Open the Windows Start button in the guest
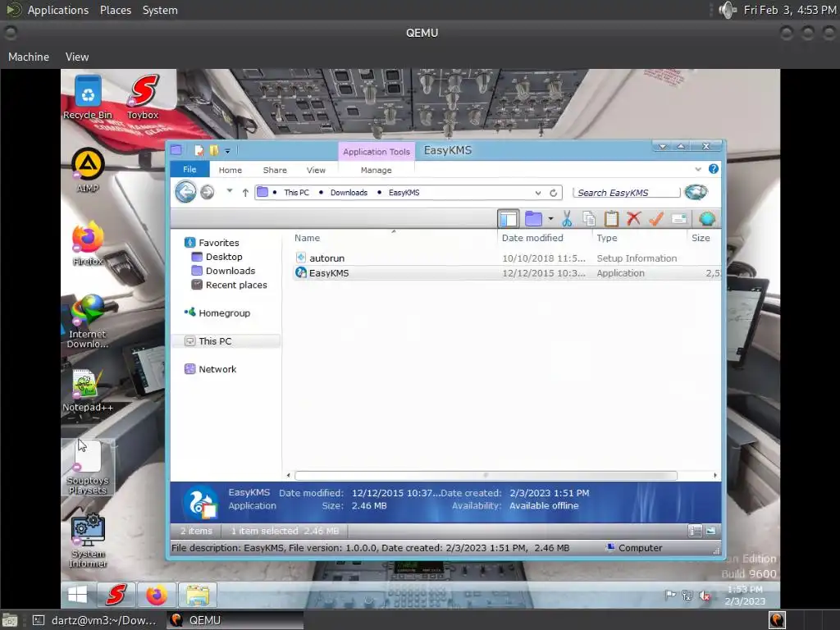 [78, 594]
